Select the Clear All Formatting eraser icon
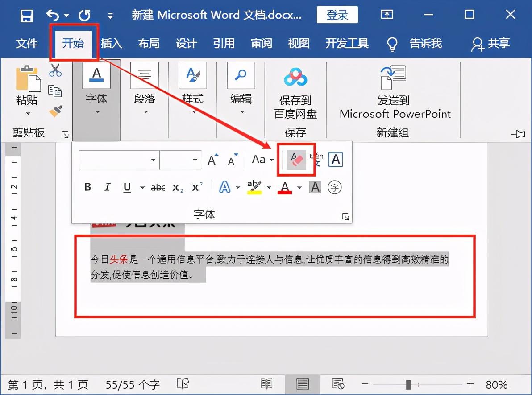The height and width of the screenshot is (395, 532). pyautogui.click(x=296, y=160)
